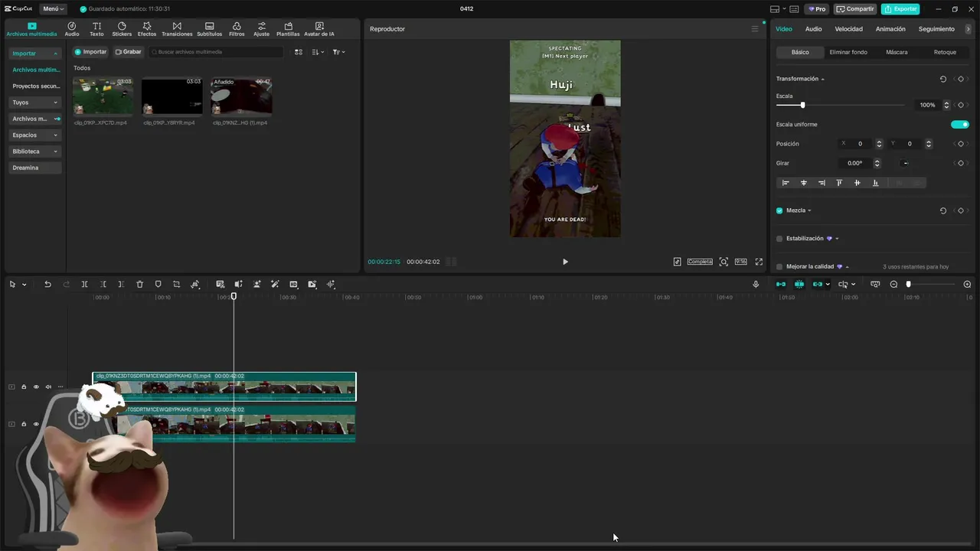The height and width of the screenshot is (551, 980).
Task: Click the Pro upgrade button
Action: [x=816, y=9]
